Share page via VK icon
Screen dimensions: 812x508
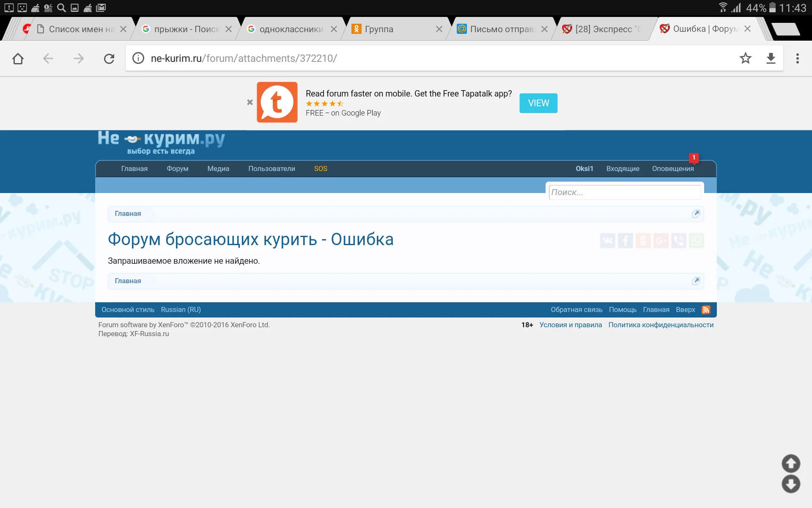pyautogui.click(x=607, y=241)
